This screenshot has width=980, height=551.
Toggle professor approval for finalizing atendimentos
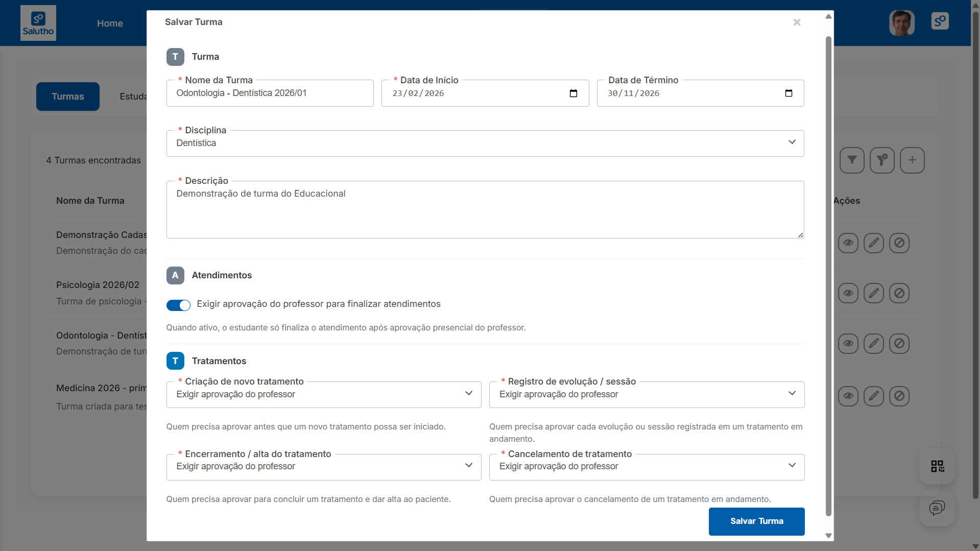(x=178, y=305)
